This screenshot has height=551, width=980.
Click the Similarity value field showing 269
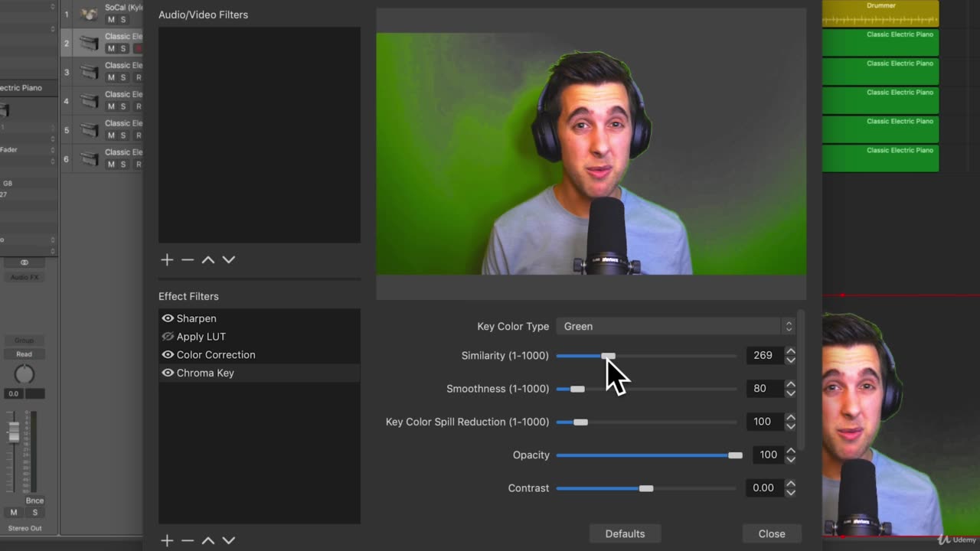tap(764, 355)
